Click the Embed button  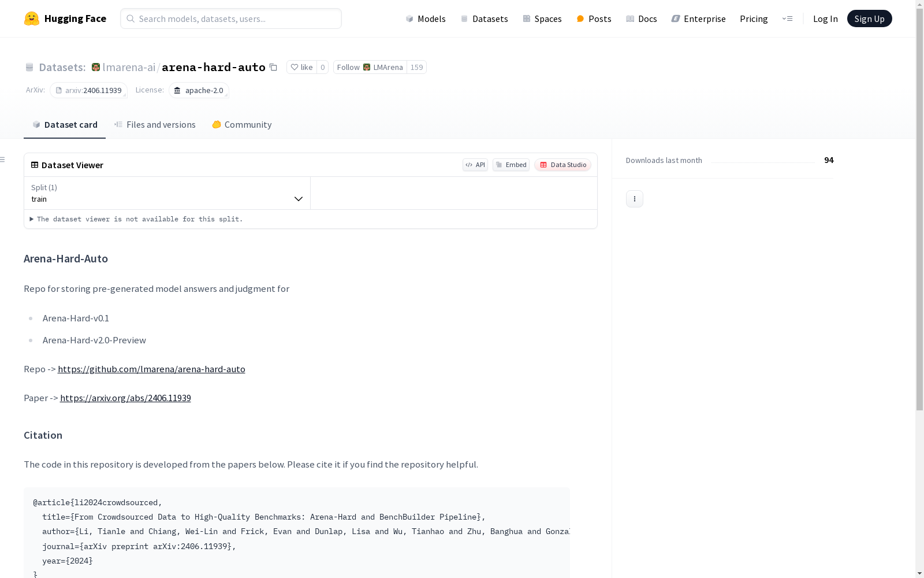click(511, 165)
